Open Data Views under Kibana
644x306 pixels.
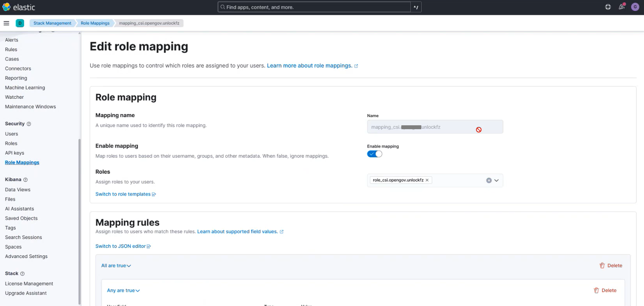coord(18,190)
